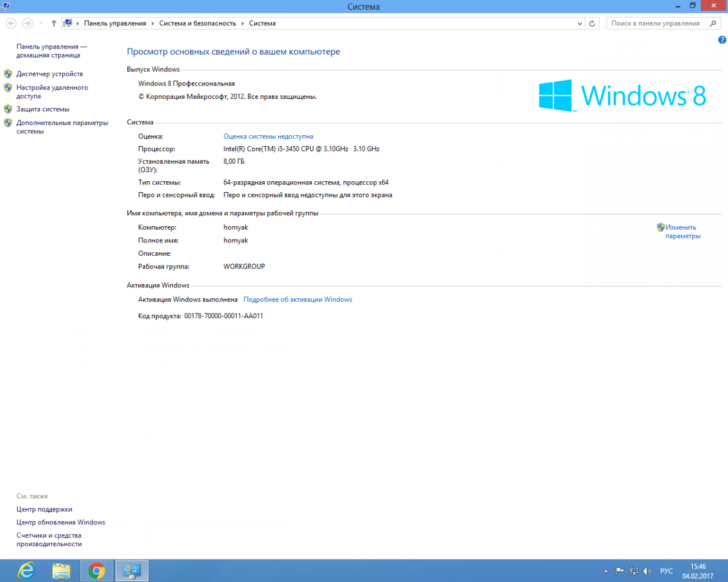Image resolution: width=728 pixels, height=582 pixels.
Task: Click the network icon in system tray
Action: click(x=633, y=570)
